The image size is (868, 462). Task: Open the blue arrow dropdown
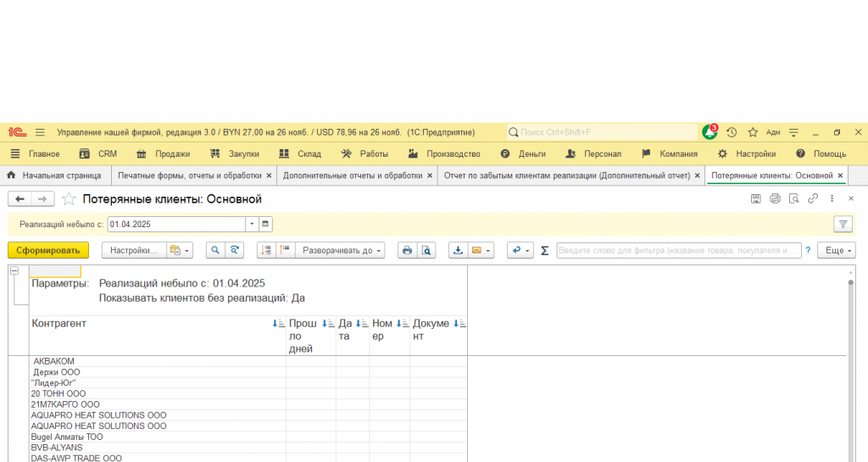520,250
